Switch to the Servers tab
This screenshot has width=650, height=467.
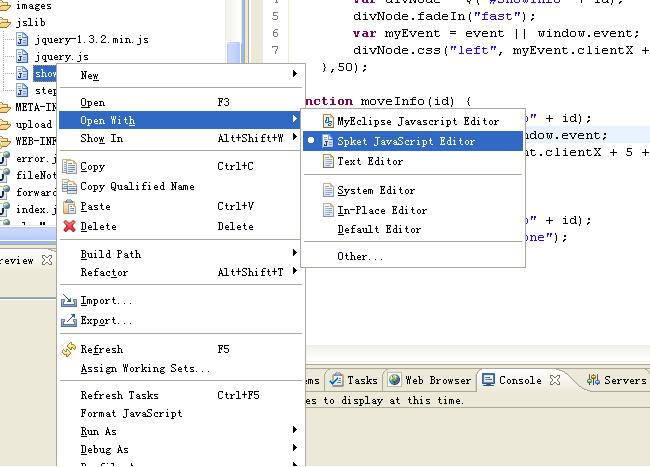(617, 380)
